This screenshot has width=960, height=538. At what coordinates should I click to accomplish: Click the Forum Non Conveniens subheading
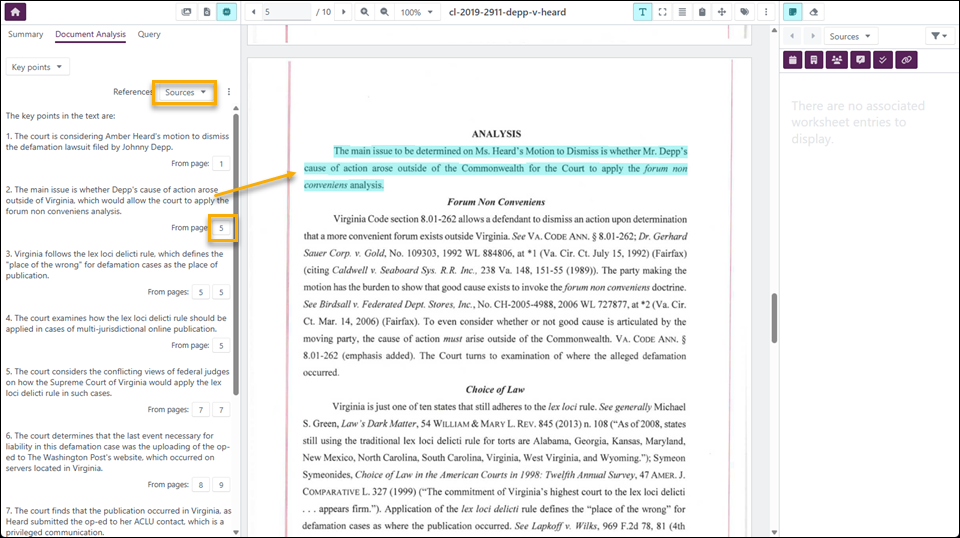[x=496, y=202]
